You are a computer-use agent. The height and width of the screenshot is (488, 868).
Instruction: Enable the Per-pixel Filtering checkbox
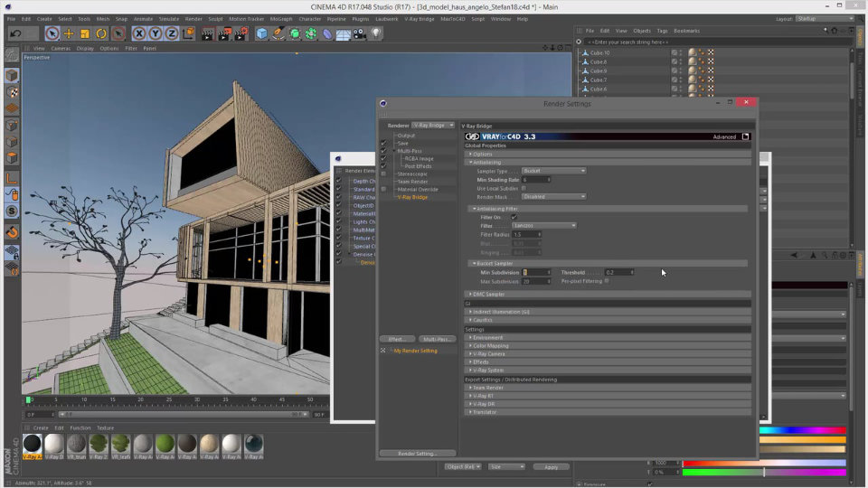[608, 281]
